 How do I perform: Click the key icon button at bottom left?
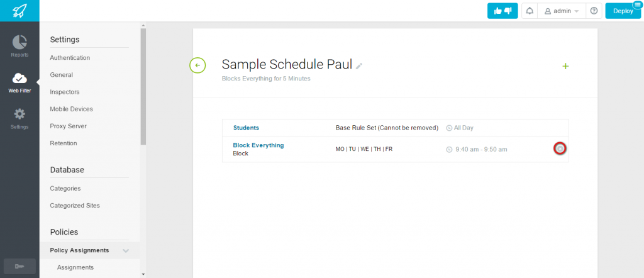(19, 267)
